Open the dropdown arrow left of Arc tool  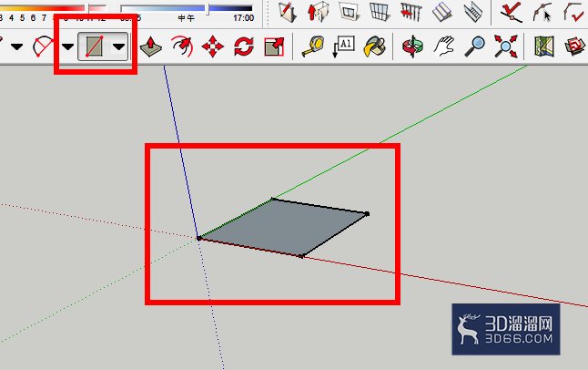point(17,46)
